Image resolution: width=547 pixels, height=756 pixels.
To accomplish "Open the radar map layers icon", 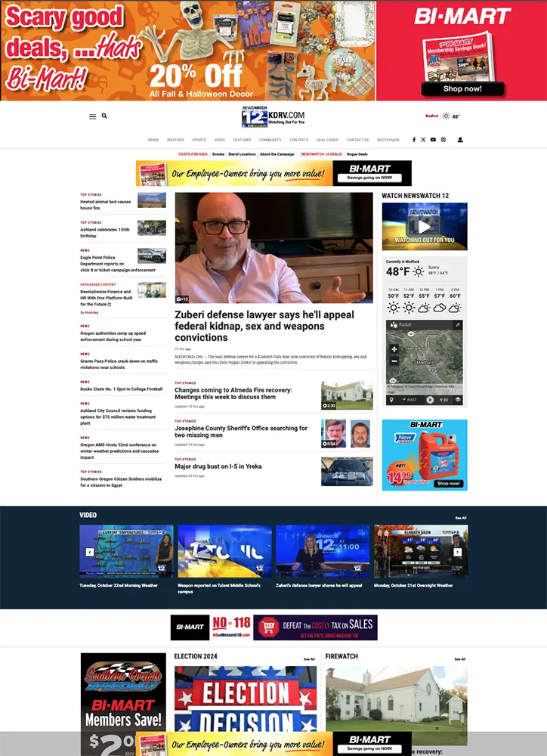I will (458, 400).
